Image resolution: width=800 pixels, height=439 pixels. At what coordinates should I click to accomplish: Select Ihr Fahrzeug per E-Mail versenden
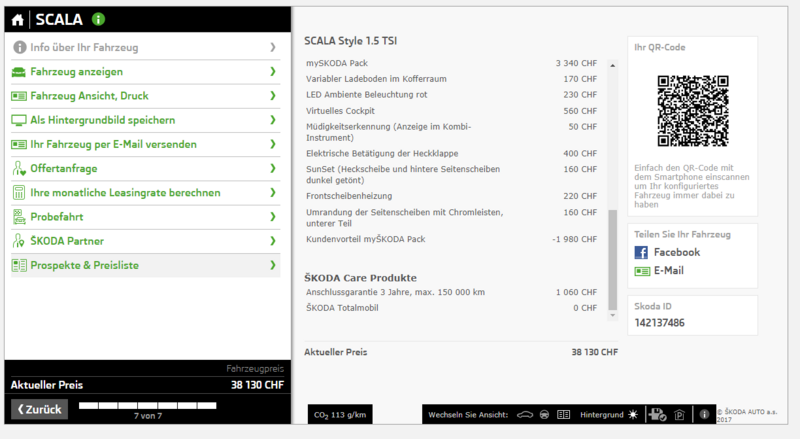point(145,144)
